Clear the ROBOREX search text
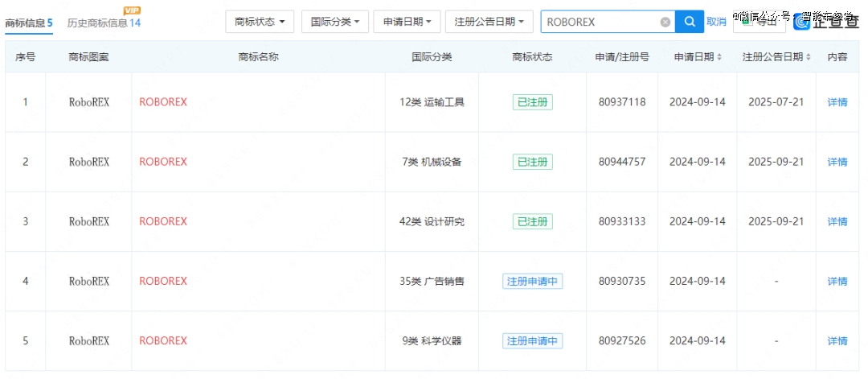 coord(665,22)
